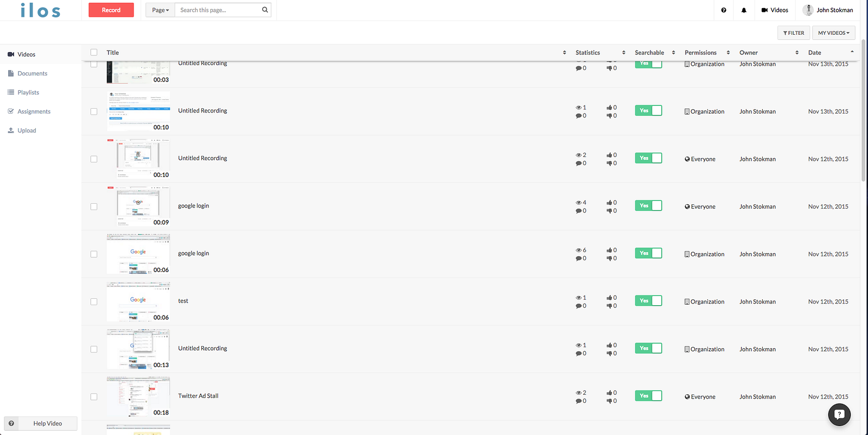868x435 pixels.
Task: Click John Stokman owner in test row
Action: (757, 301)
